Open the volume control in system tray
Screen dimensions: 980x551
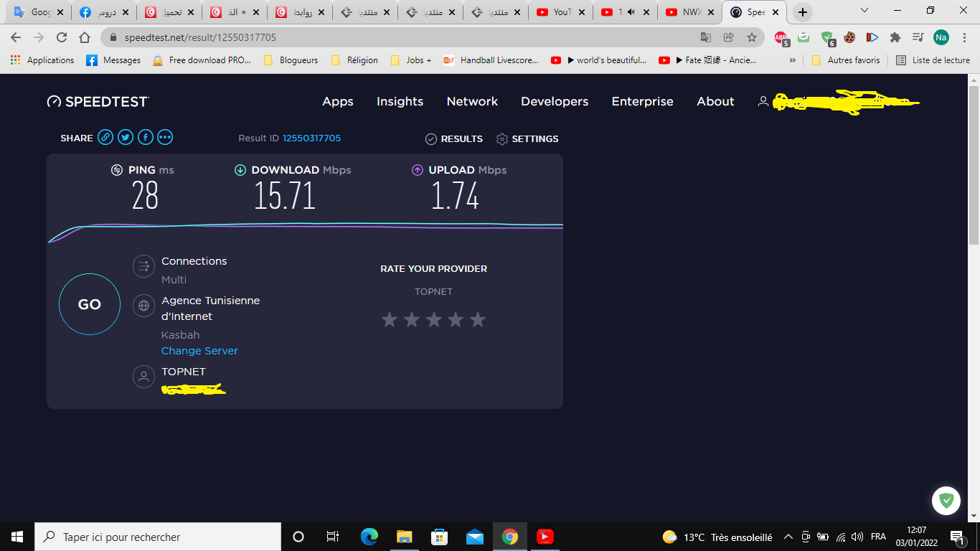tap(857, 537)
